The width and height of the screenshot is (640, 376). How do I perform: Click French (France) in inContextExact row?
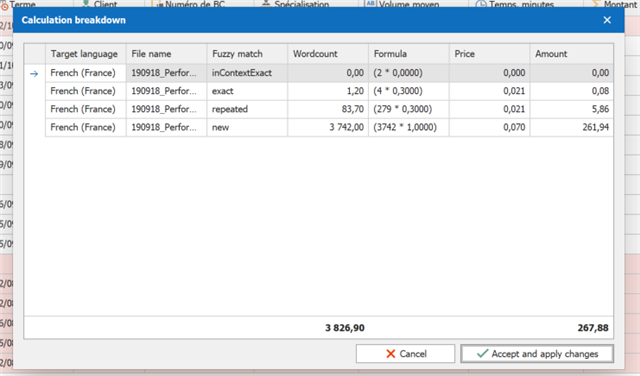click(86, 73)
